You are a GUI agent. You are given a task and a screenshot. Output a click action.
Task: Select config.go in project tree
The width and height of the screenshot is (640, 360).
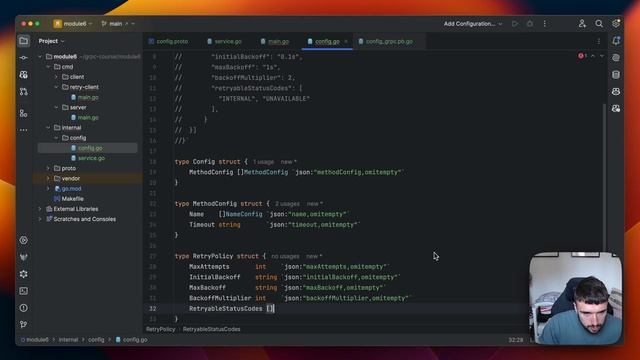click(x=90, y=148)
